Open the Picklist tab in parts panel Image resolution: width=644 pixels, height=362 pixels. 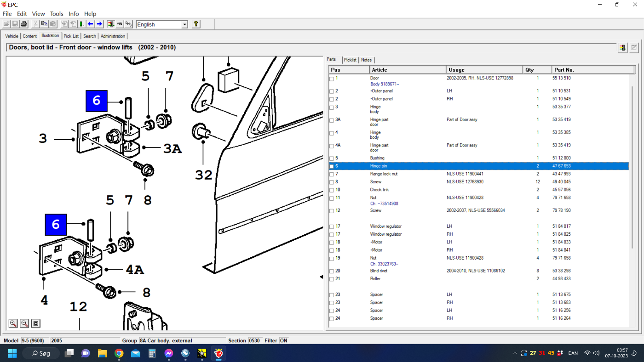[x=350, y=60]
